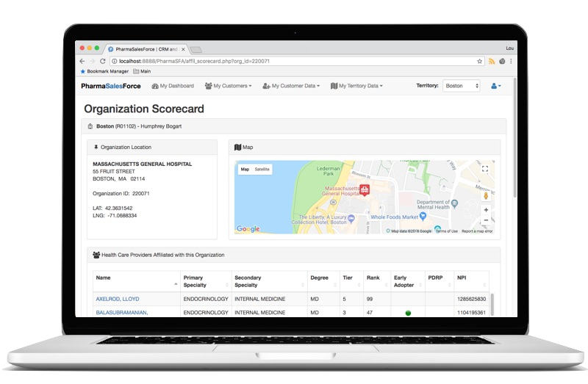Open the user account dropdown icon
Image resolution: width=588 pixels, height=384 pixels.
[495, 86]
